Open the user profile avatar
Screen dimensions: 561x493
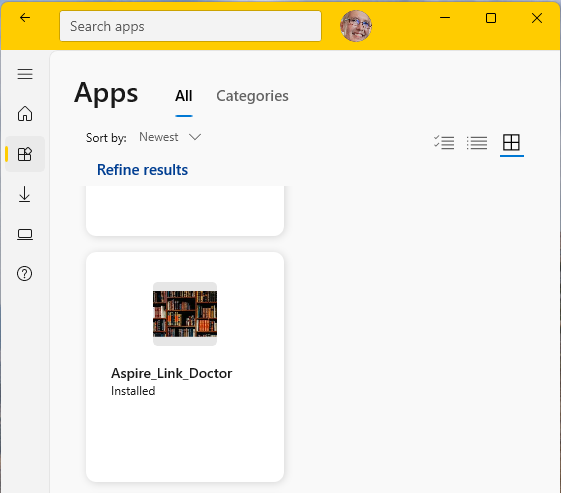click(x=356, y=26)
